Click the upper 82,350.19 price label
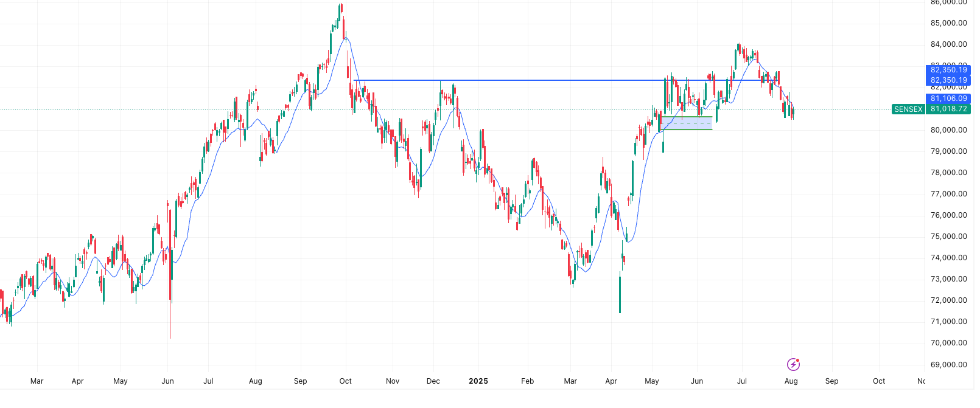 (948, 70)
